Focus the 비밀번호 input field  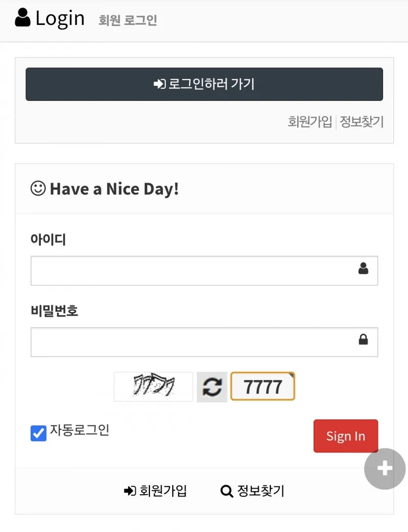[204, 342]
